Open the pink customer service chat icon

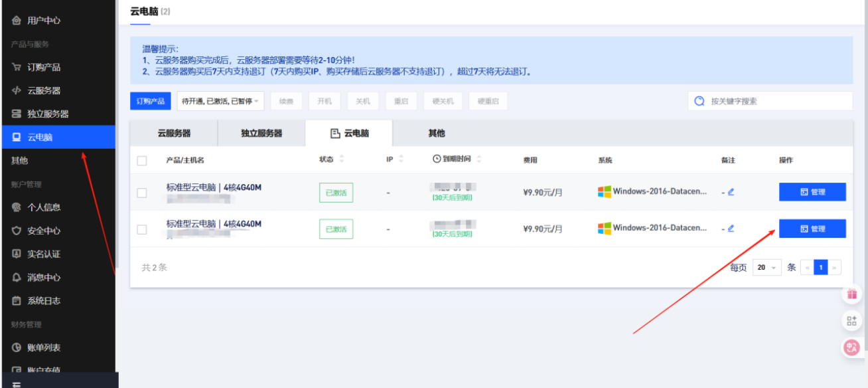click(x=851, y=347)
